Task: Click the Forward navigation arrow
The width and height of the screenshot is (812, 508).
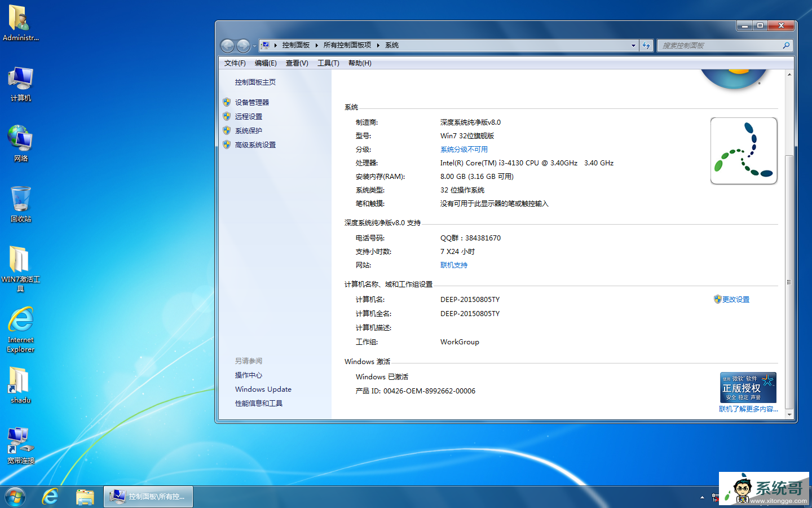Action: (243, 46)
